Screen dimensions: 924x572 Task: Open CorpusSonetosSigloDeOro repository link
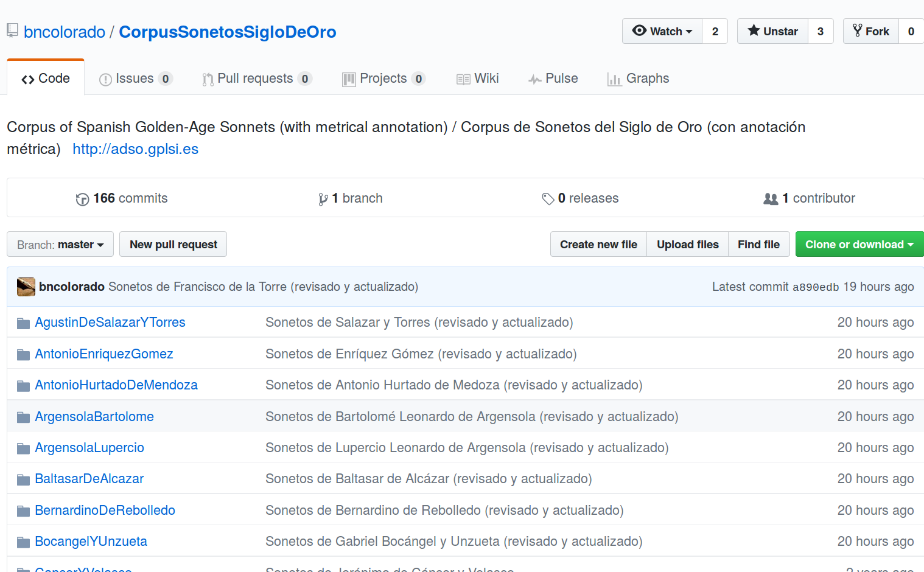228,32
